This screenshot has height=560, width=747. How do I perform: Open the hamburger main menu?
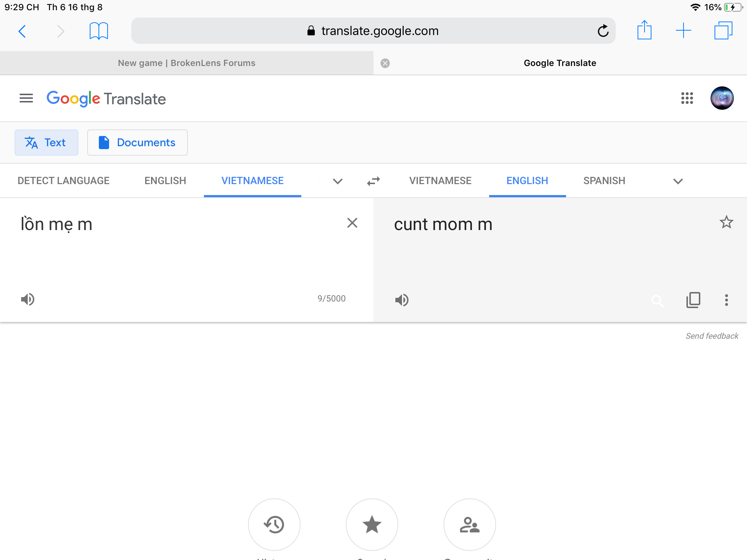coord(26,98)
